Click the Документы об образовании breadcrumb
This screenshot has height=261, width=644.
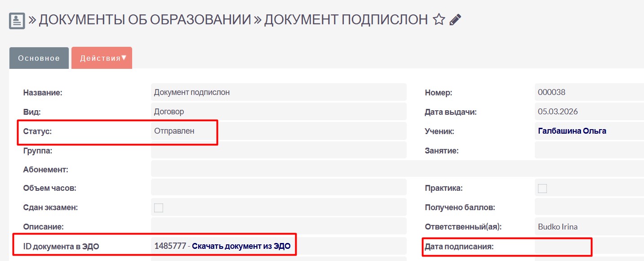point(145,20)
